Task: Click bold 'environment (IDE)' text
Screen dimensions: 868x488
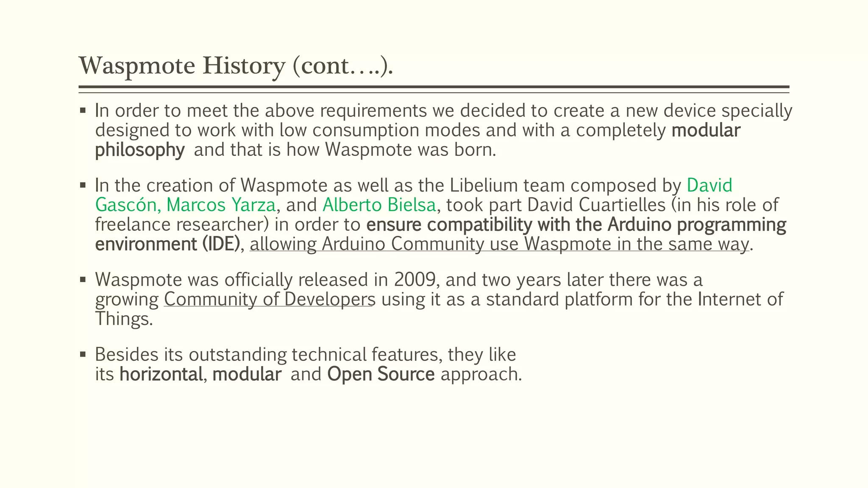Action: [x=167, y=244]
